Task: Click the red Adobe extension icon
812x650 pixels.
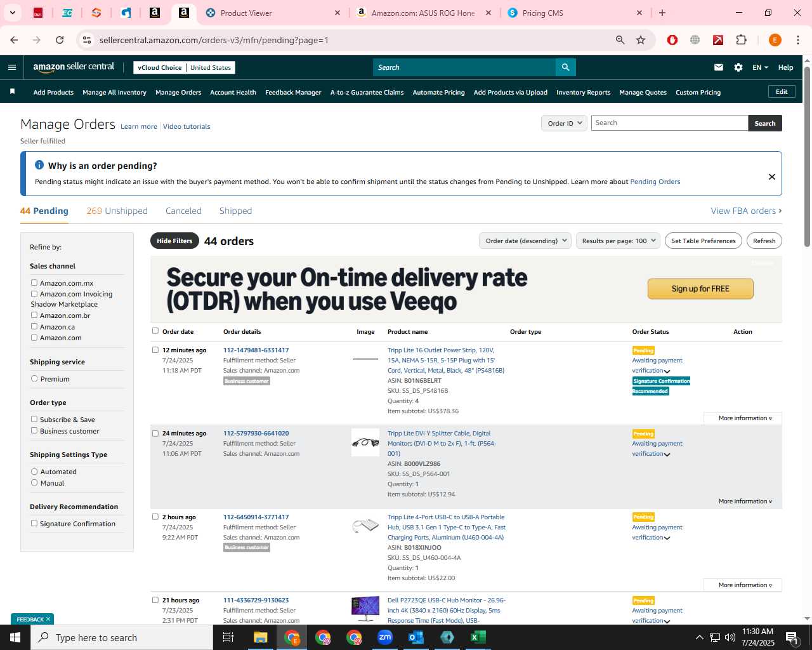Action: click(718, 40)
